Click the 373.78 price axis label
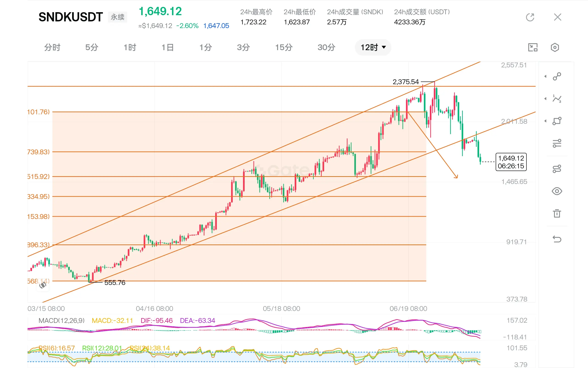588x368 pixels. (x=517, y=299)
